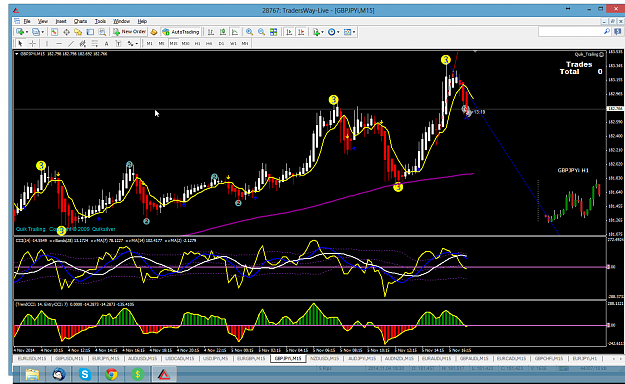625x384 pixels.
Task: Switch timeframe to M30
Action: (x=185, y=43)
